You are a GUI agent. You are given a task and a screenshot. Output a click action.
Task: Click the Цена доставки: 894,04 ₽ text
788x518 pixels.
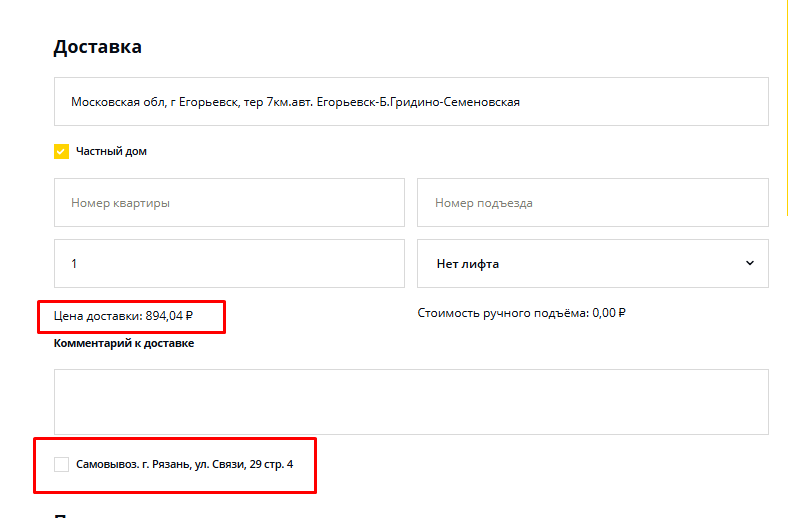coord(123,316)
